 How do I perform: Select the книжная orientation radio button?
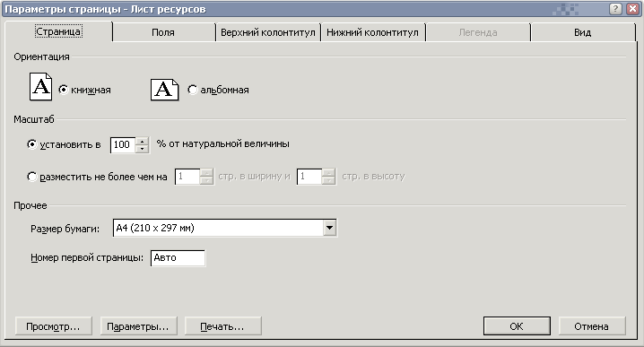(64, 90)
